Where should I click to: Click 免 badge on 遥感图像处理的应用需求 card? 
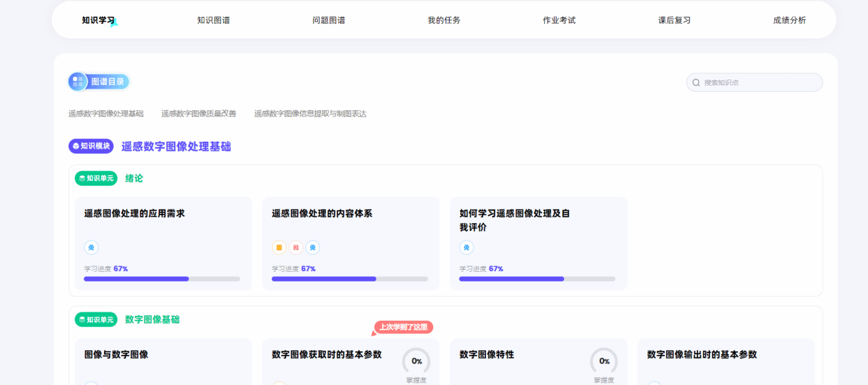[91, 247]
